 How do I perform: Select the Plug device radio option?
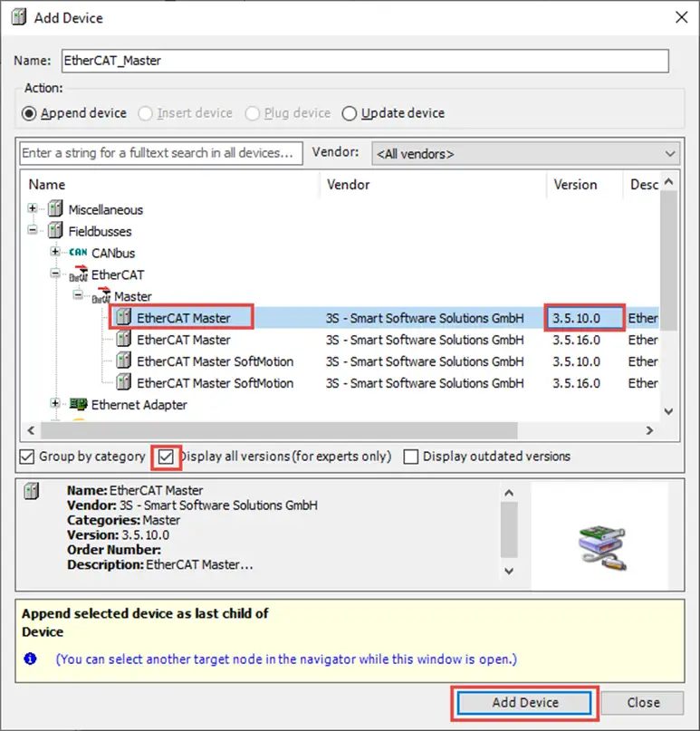252,113
